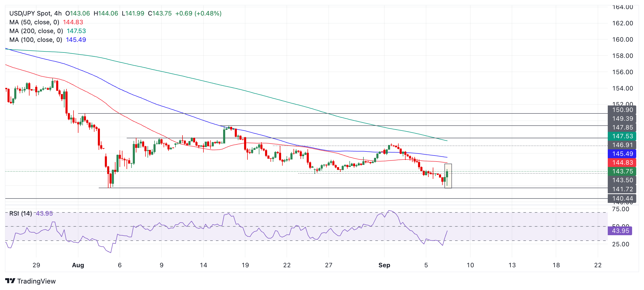Screen dimensions: 644x290
Task: Click the red 144.83 MA price tag
Action: [622, 163]
